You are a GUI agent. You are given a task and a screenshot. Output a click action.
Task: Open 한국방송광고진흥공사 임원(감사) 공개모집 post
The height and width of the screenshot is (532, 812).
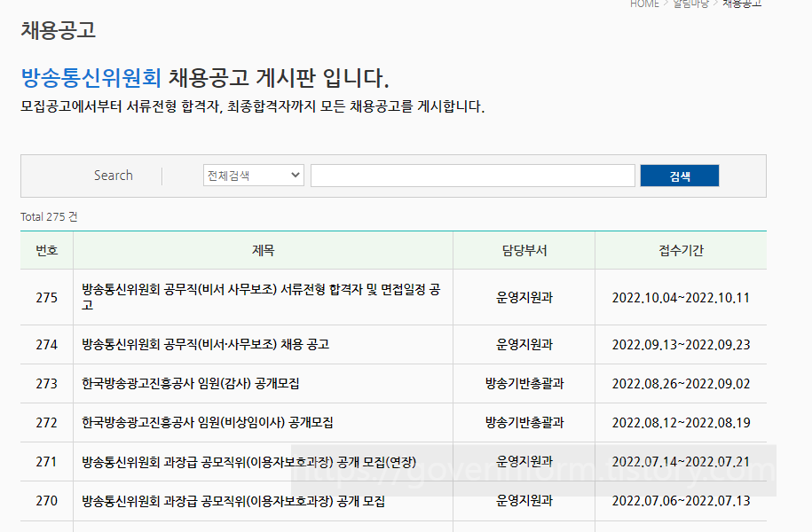point(191,383)
